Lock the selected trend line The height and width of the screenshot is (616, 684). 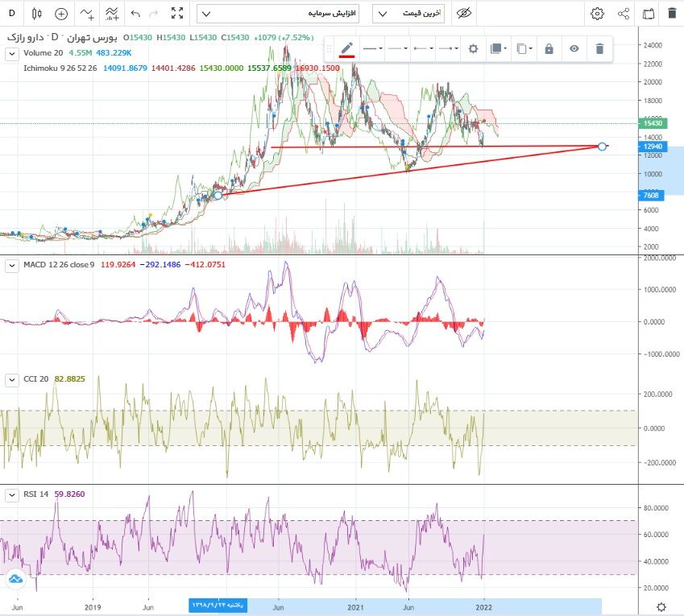(549, 49)
